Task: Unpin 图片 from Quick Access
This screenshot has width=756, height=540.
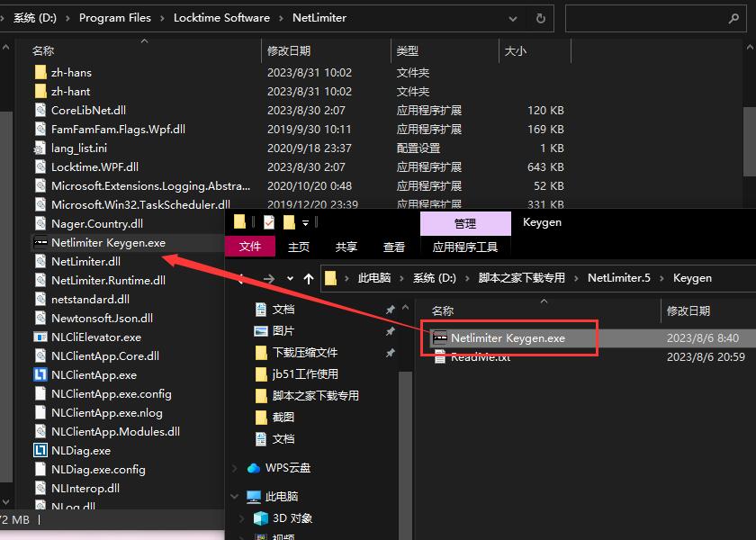Action: point(389,332)
